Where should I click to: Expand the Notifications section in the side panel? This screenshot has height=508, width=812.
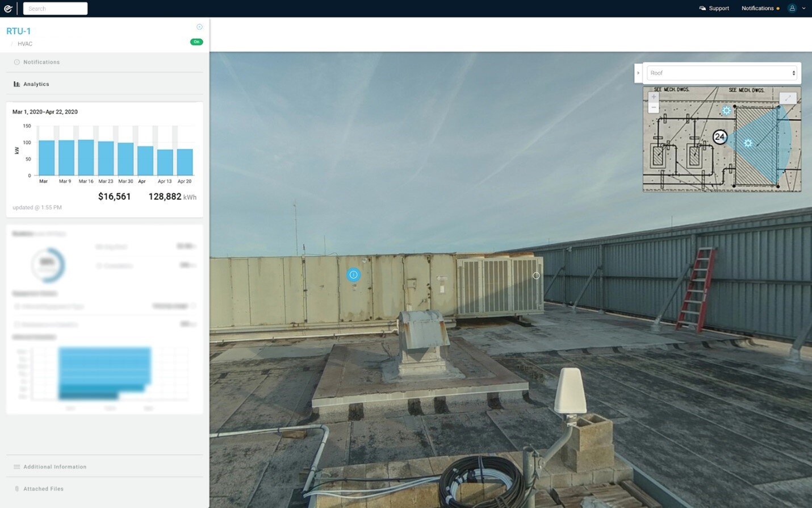point(104,62)
